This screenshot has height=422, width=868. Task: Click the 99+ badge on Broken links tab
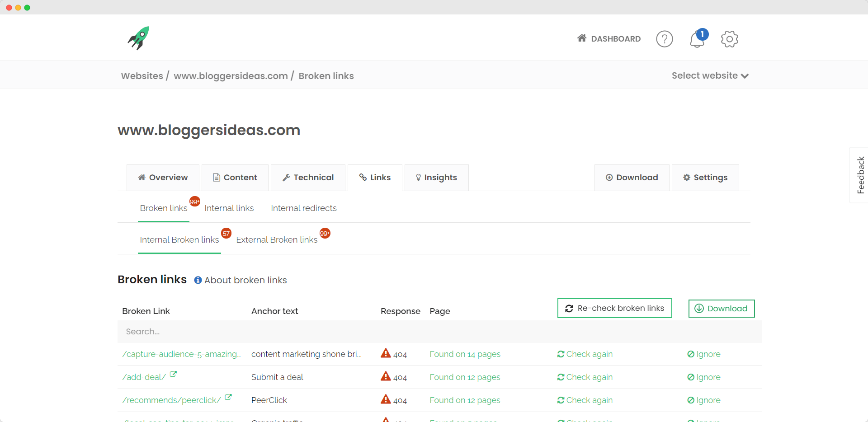195,202
